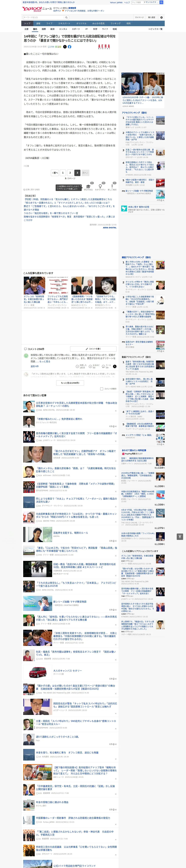Open the スポーツ category

76,29
